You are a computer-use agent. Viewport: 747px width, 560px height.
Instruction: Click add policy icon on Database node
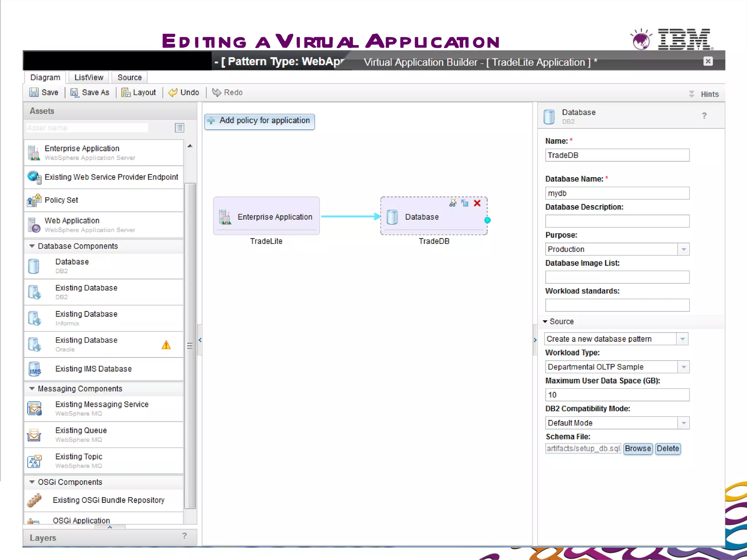[x=453, y=203]
